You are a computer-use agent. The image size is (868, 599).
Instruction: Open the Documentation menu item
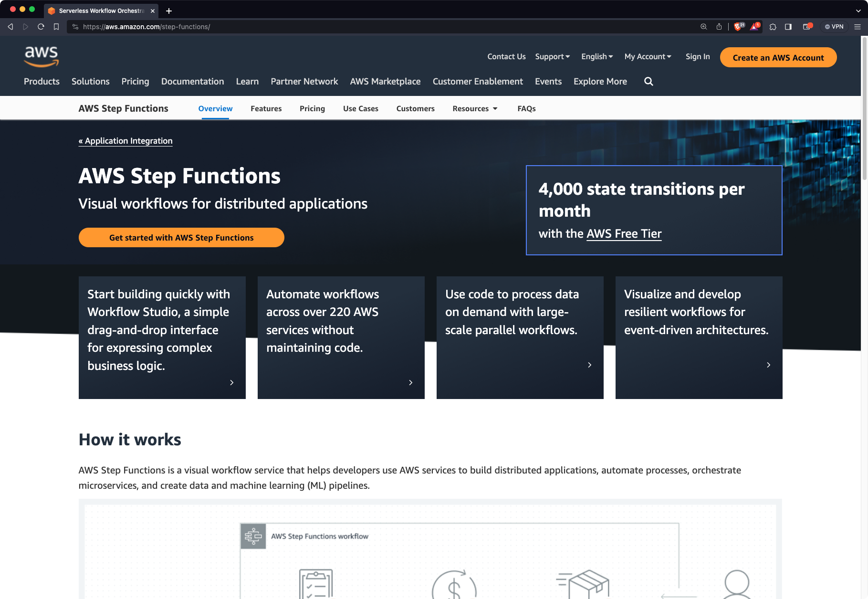192,81
